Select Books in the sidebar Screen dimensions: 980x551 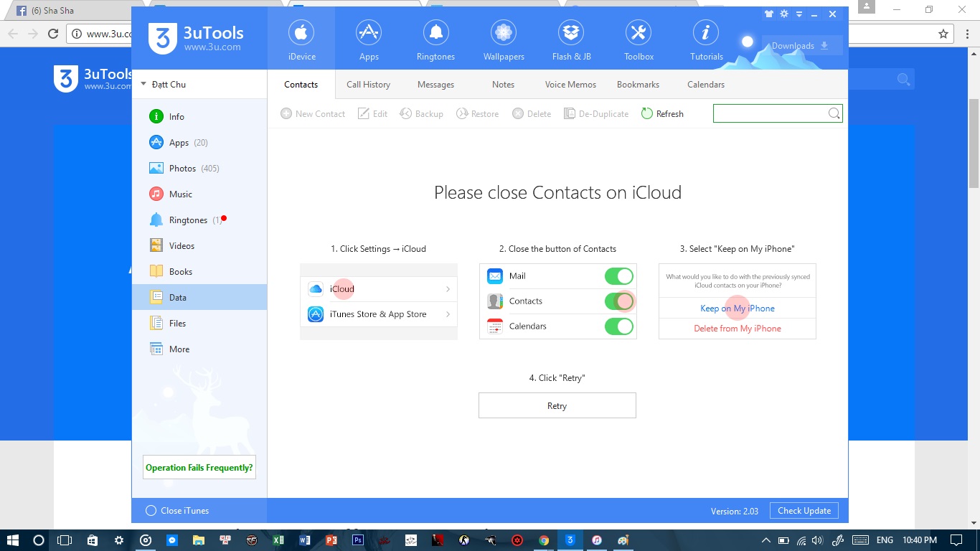pyautogui.click(x=199, y=271)
